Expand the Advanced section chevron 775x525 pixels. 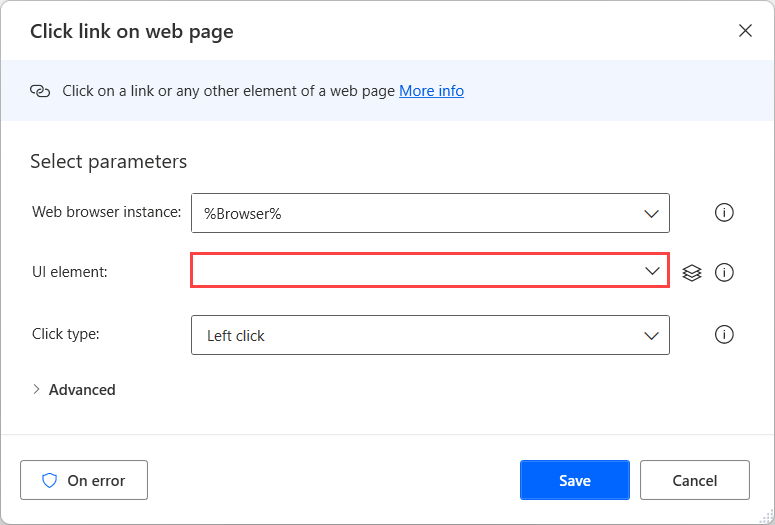coord(37,390)
